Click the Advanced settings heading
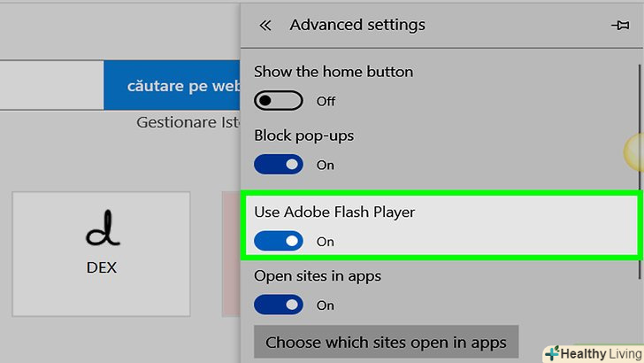644x363 pixels. coord(357,25)
